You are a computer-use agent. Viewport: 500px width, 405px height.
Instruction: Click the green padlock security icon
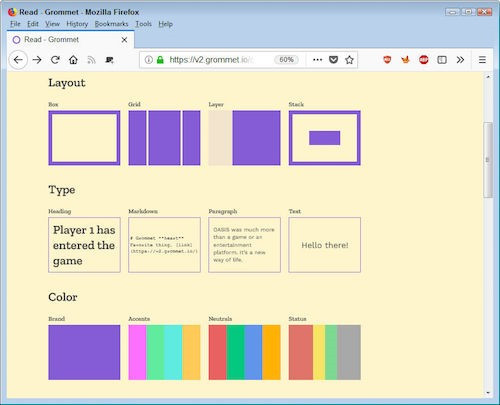click(x=160, y=60)
